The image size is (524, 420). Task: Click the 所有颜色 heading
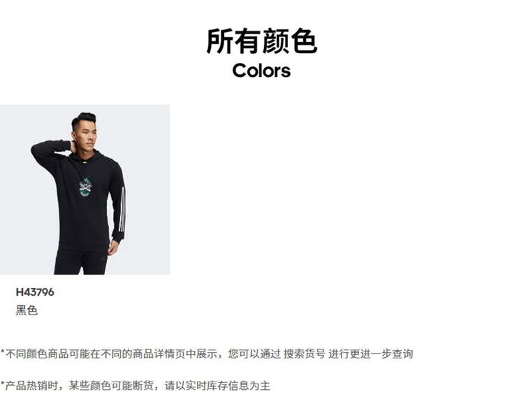(262, 41)
